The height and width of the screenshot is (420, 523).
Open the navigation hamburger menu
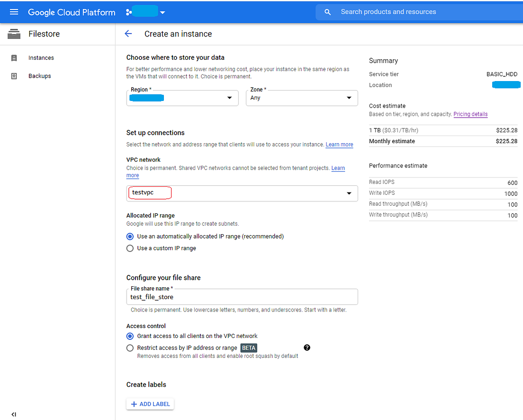tap(14, 12)
